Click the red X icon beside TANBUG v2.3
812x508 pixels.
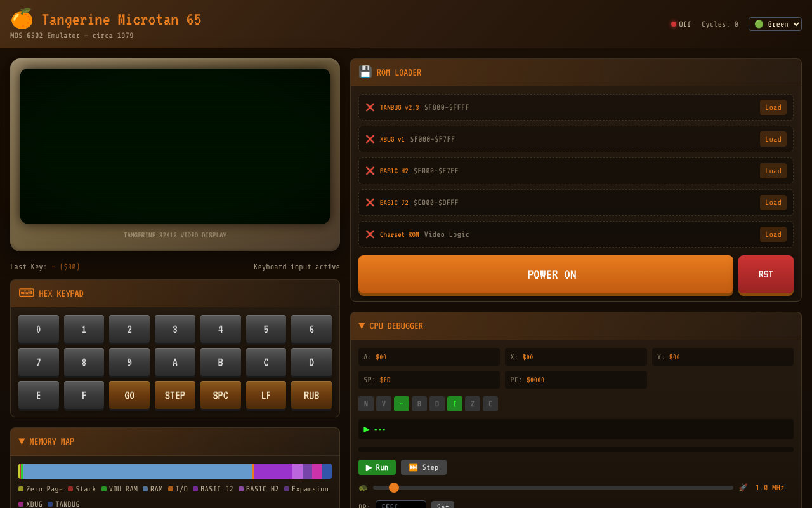pos(370,107)
